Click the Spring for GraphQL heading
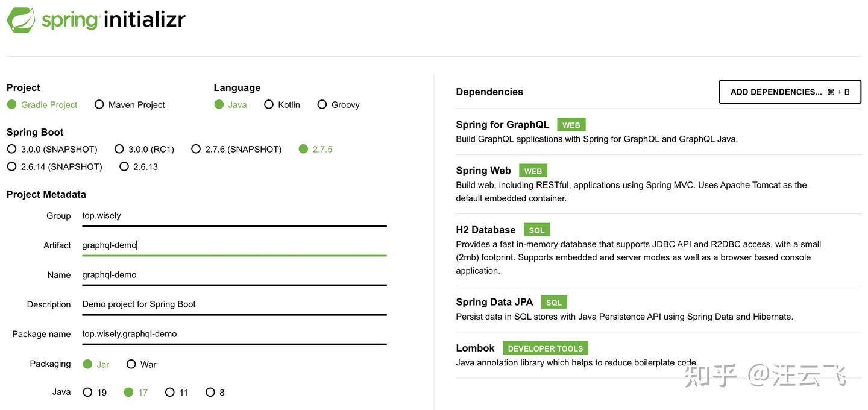Screen dimensions: 868x410 pos(502,124)
